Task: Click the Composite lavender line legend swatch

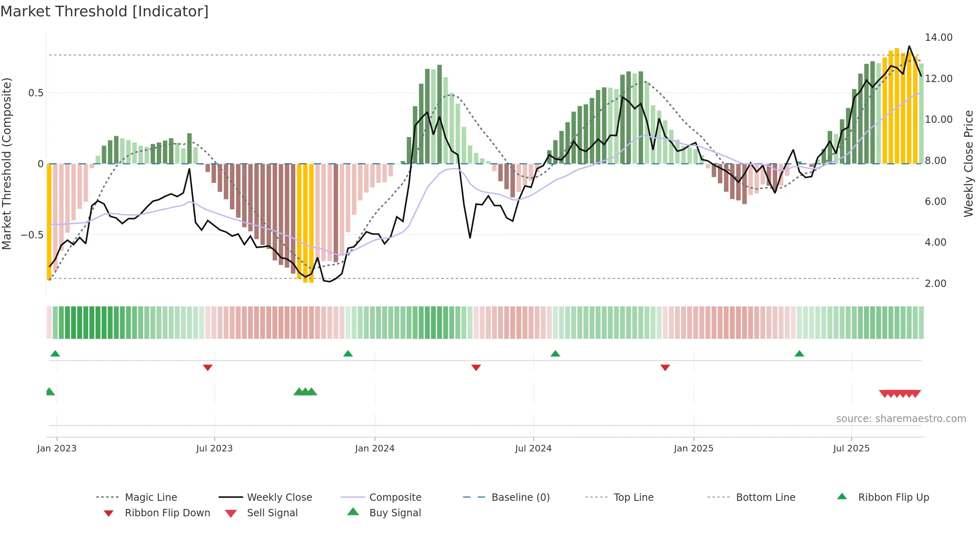Action: (353, 497)
